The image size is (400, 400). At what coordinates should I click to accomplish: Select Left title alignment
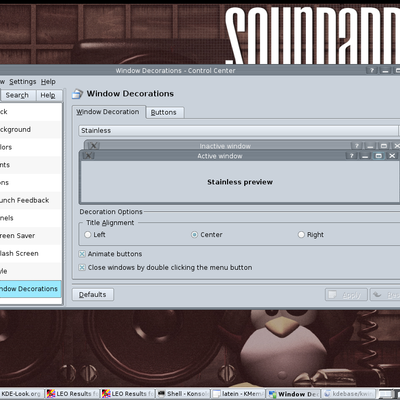(95, 235)
